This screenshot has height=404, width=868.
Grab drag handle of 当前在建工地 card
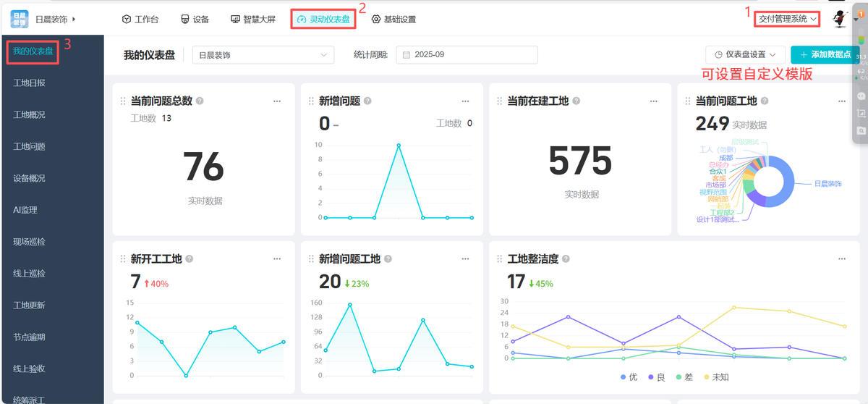tap(500, 101)
